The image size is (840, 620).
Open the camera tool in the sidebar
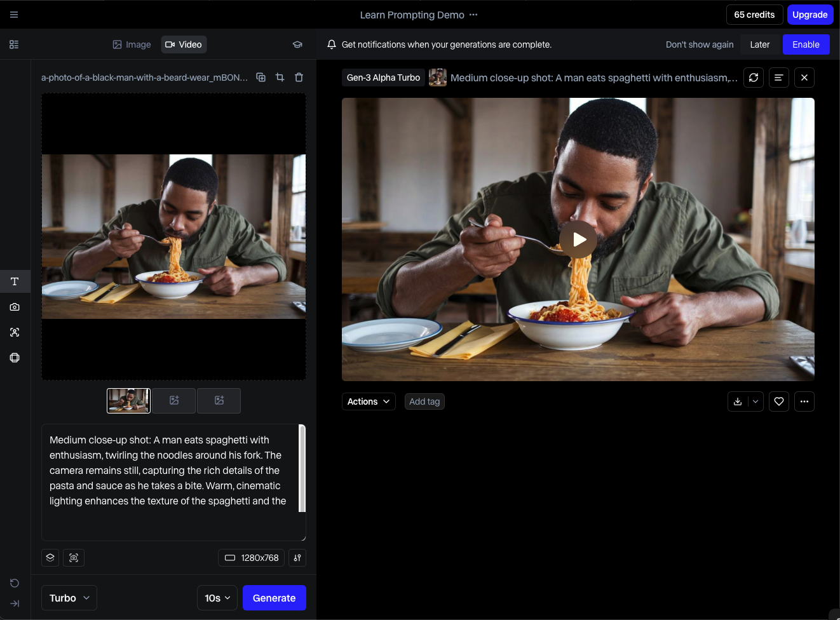[x=14, y=306]
